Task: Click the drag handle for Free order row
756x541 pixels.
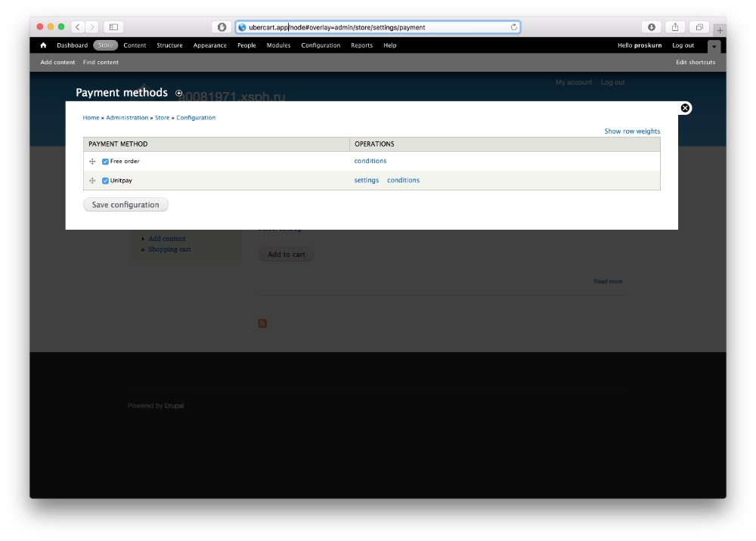Action: pos(92,162)
